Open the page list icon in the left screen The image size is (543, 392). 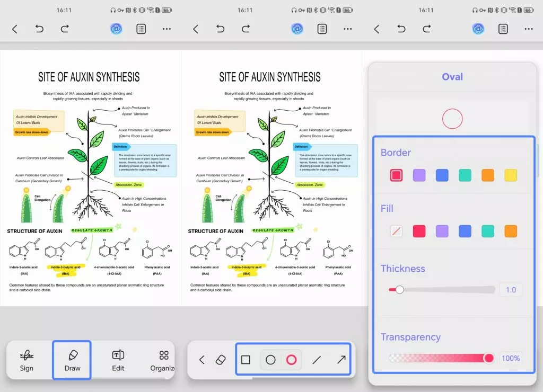pyautogui.click(x=141, y=29)
